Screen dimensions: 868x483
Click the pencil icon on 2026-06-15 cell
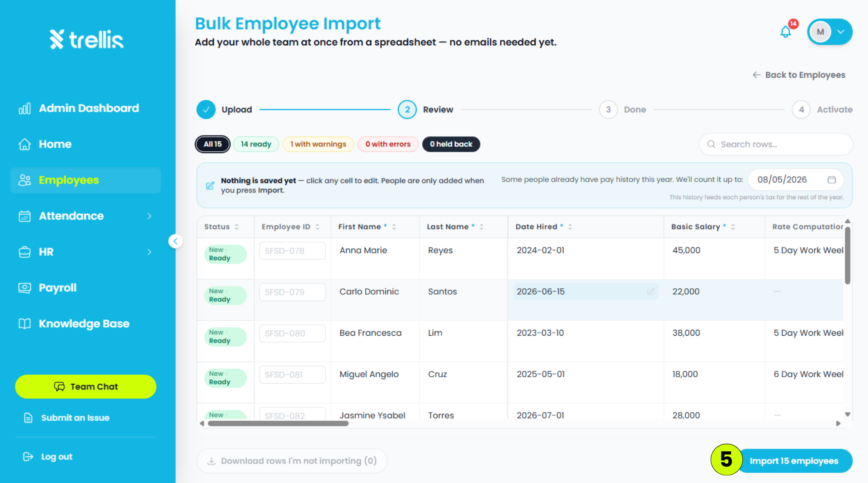651,292
